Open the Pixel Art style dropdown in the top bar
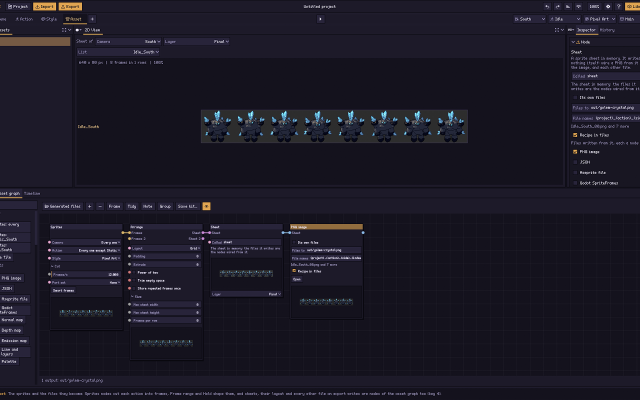The width and height of the screenshot is (640, 400). [600, 19]
